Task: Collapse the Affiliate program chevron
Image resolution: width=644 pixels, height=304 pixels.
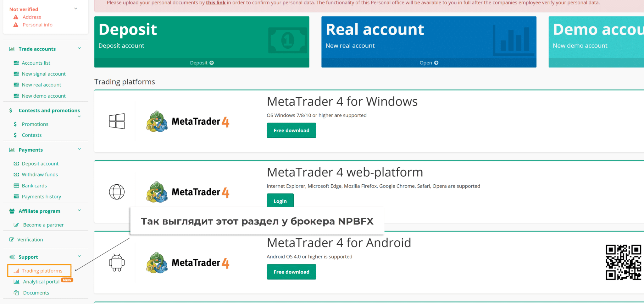Action: point(79,210)
